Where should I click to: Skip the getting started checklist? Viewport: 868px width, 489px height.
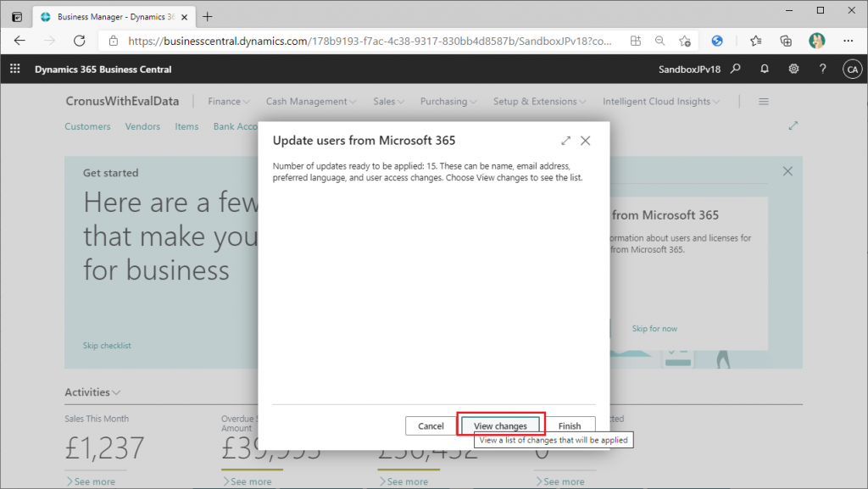107,345
